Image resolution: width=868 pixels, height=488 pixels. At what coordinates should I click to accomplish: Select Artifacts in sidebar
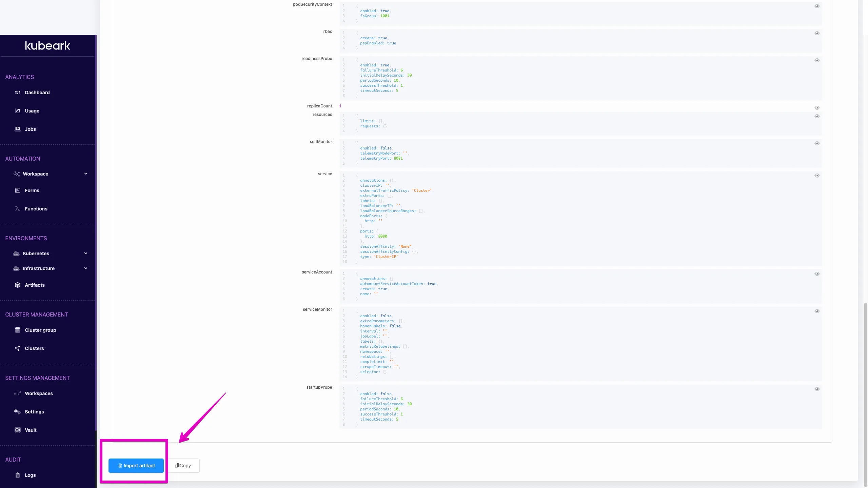35,285
